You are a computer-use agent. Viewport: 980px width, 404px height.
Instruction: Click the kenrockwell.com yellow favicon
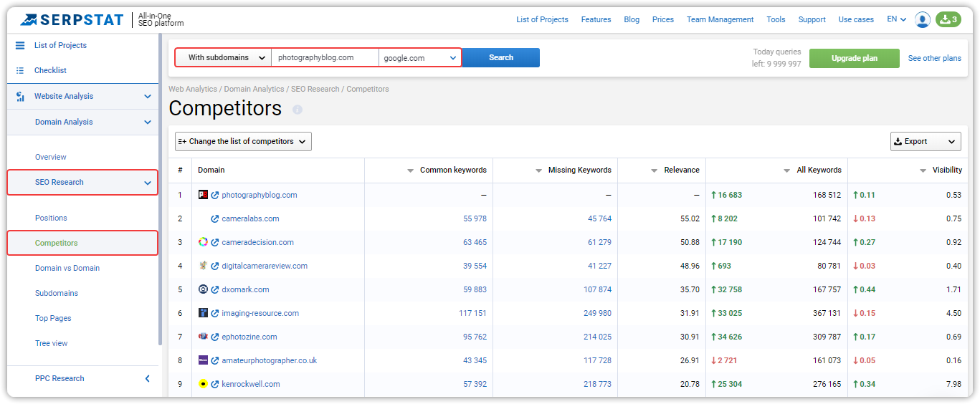tap(203, 384)
